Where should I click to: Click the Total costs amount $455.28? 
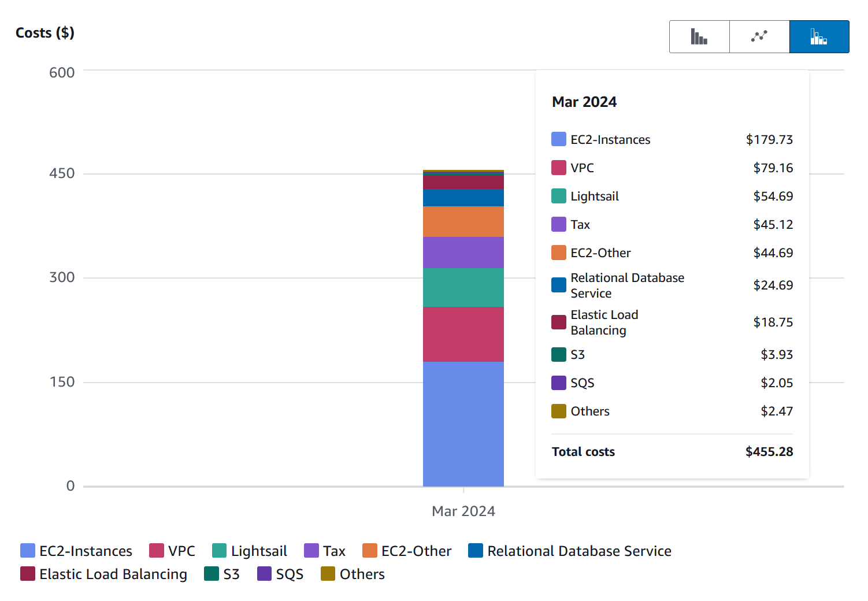coord(769,451)
